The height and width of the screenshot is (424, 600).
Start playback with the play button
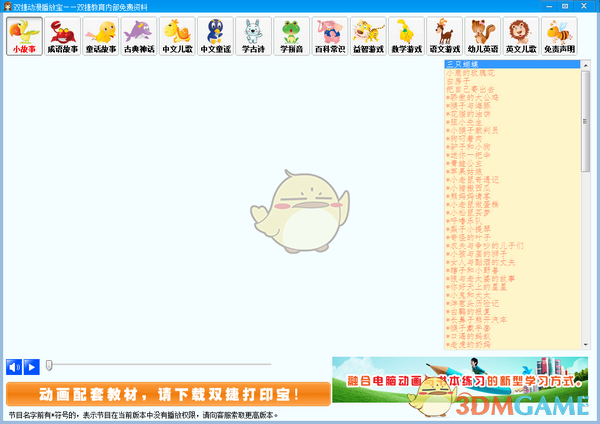[32, 367]
